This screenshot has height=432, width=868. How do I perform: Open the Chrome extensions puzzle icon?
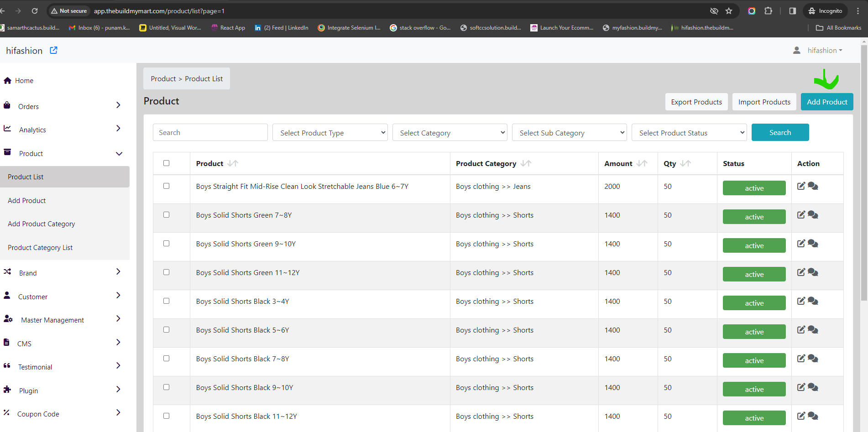(x=769, y=11)
